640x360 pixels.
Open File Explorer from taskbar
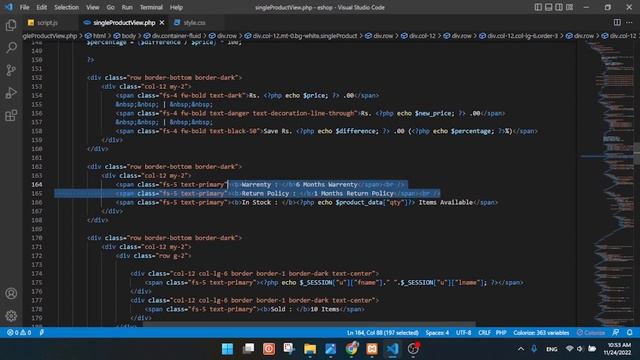tap(310, 349)
